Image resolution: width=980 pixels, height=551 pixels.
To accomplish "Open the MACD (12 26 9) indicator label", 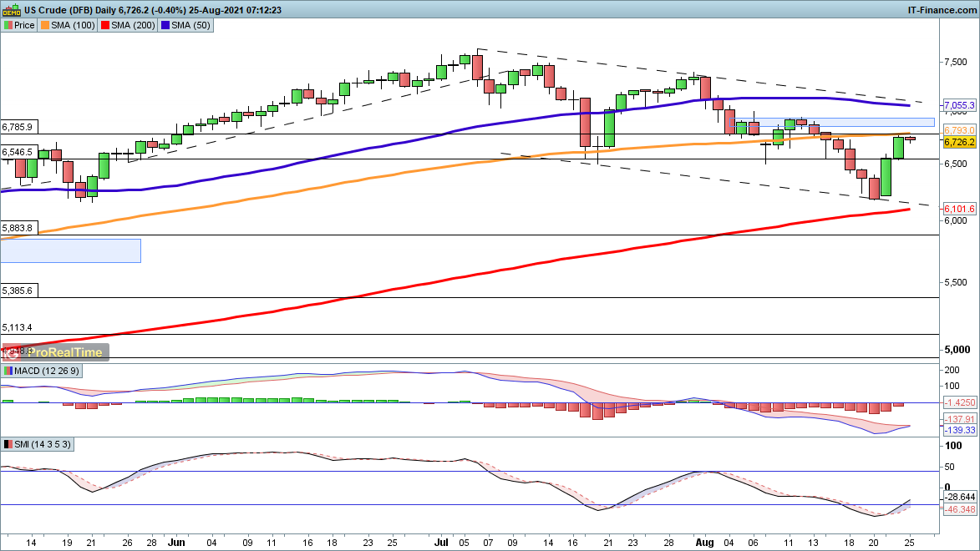I will (42, 371).
